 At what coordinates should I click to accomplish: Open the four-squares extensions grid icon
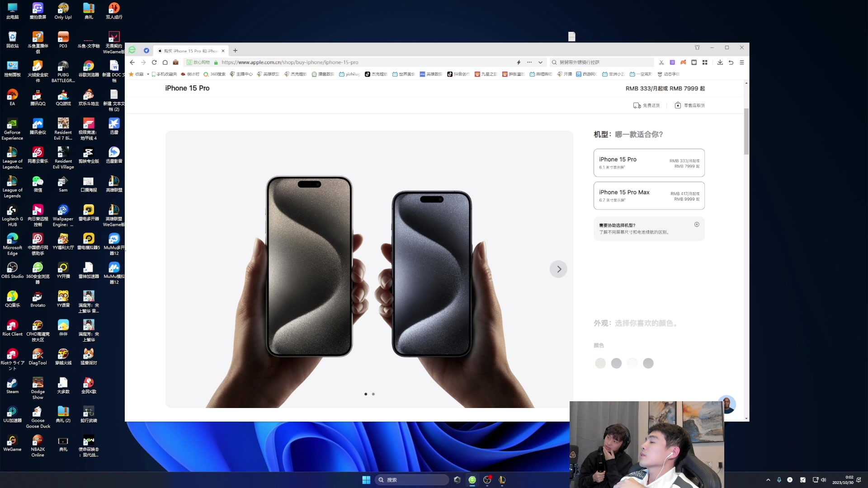tap(705, 62)
